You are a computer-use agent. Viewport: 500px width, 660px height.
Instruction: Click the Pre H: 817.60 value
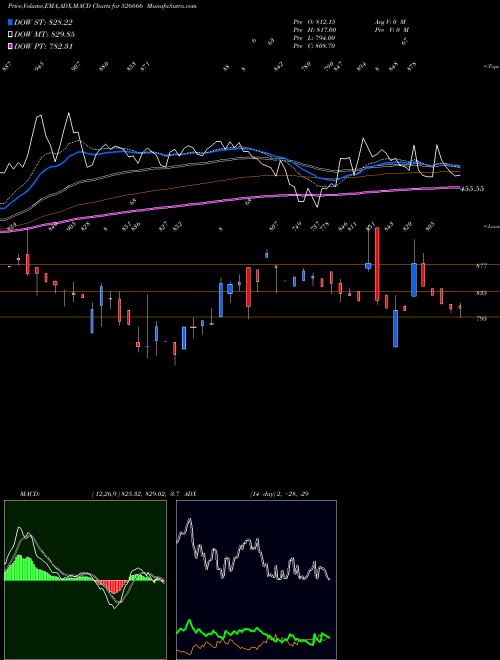pos(314,30)
